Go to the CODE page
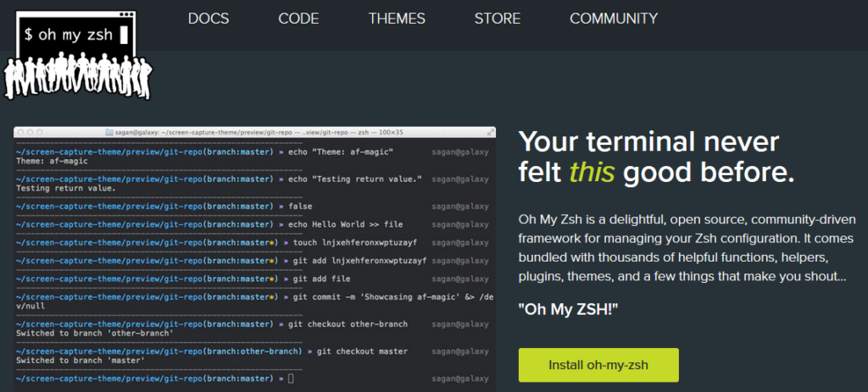This screenshot has height=392, width=868. point(298,19)
